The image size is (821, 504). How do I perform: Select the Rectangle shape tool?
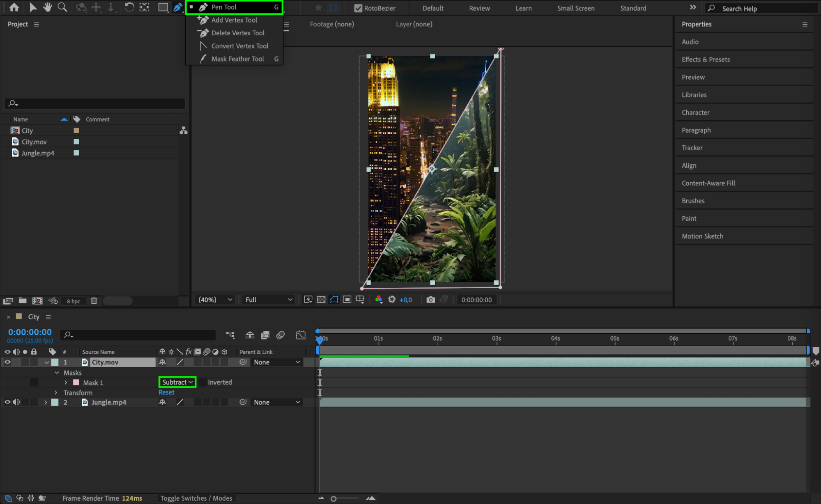(x=163, y=7)
